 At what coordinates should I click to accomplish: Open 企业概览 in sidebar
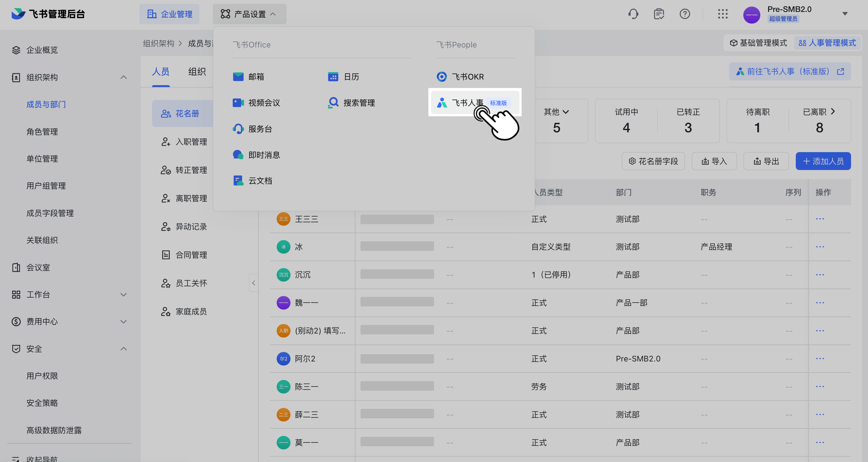[35, 50]
